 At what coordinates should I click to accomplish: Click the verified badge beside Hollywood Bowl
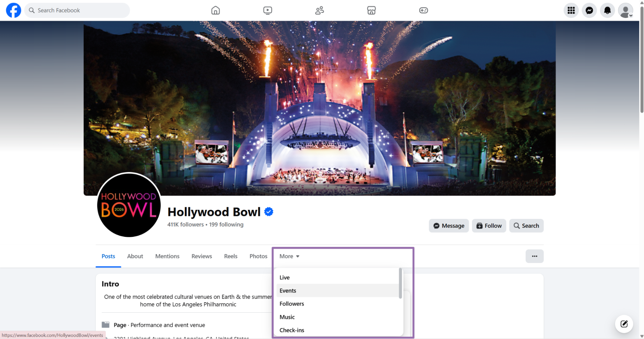point(269,212)
